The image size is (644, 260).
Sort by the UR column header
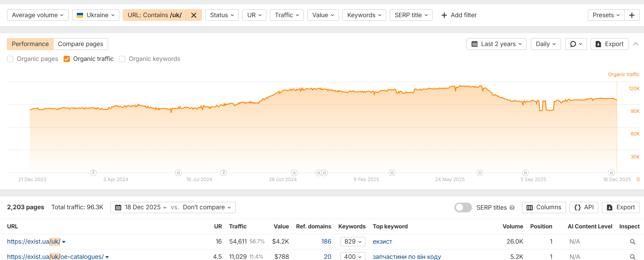point(218,226)
